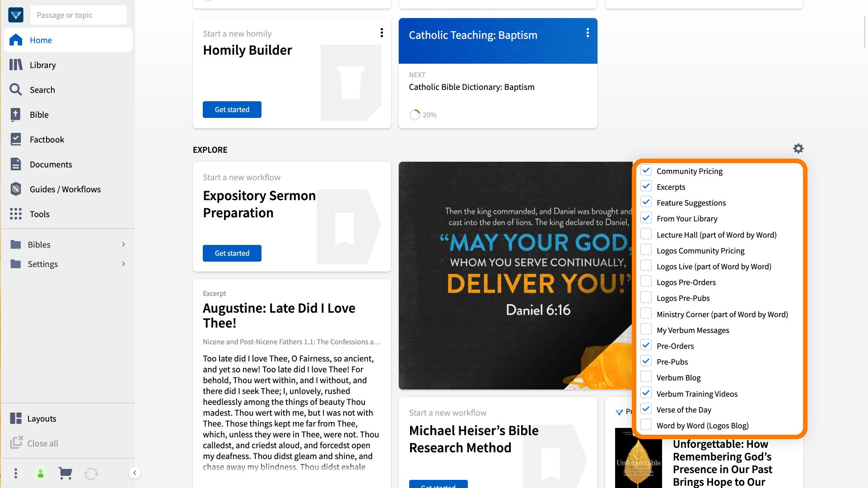Open the bottom-left three-dot menu

pyautogui.click(x=16, y=473)
